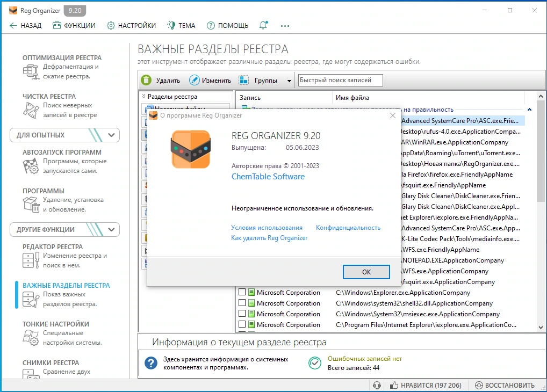Click the large Reg Organizer logo in dialog
547x392 pixels.
191,149
